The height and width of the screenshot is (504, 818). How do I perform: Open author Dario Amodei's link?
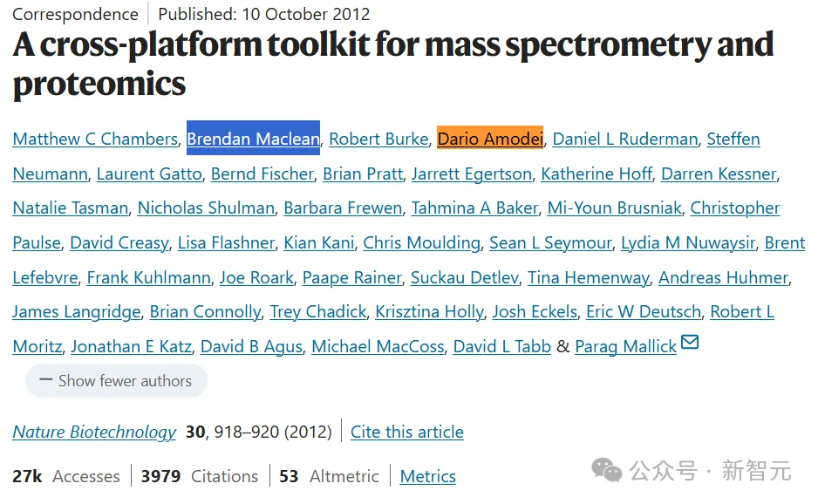click(490, 139)
